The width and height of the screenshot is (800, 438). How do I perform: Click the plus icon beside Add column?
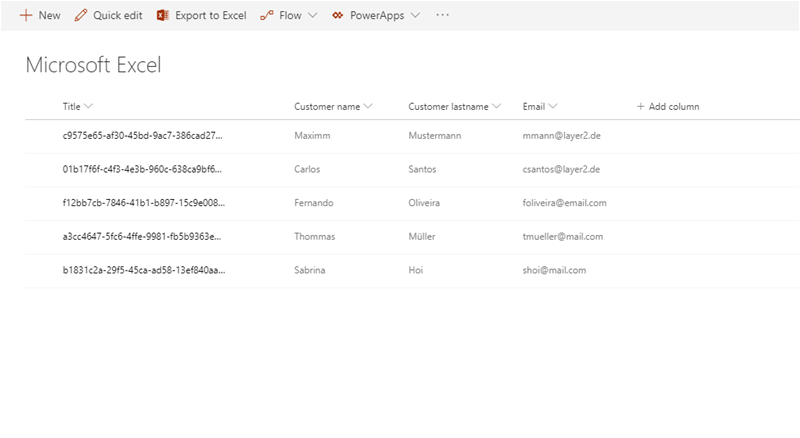click(640, 106)
